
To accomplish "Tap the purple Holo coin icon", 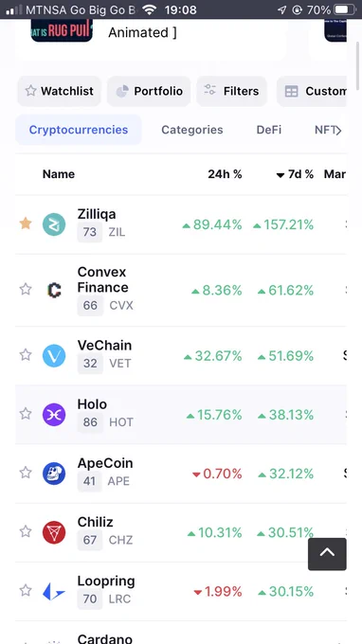I will click(x=54, y=415).
